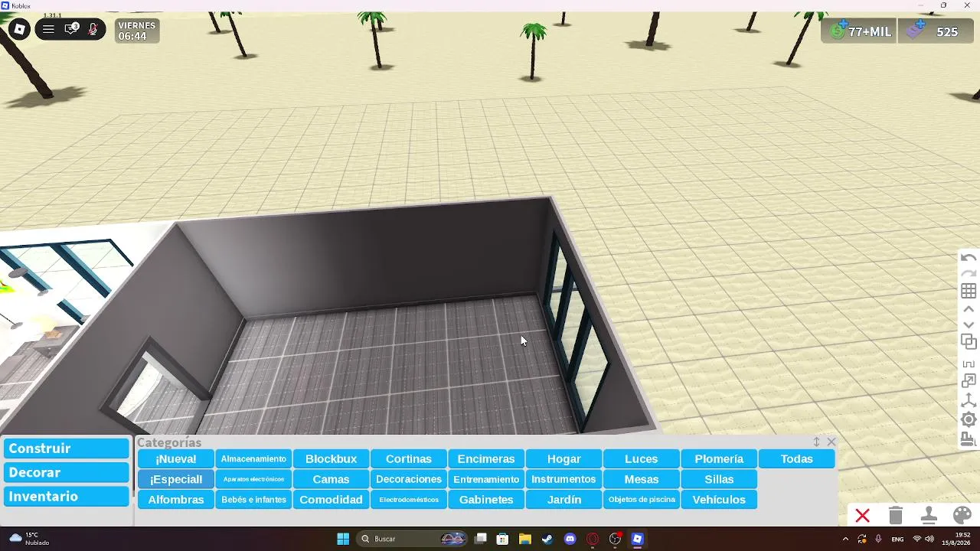Open the taskbar weather widget
980x551 pixels.
coord(31,539)
